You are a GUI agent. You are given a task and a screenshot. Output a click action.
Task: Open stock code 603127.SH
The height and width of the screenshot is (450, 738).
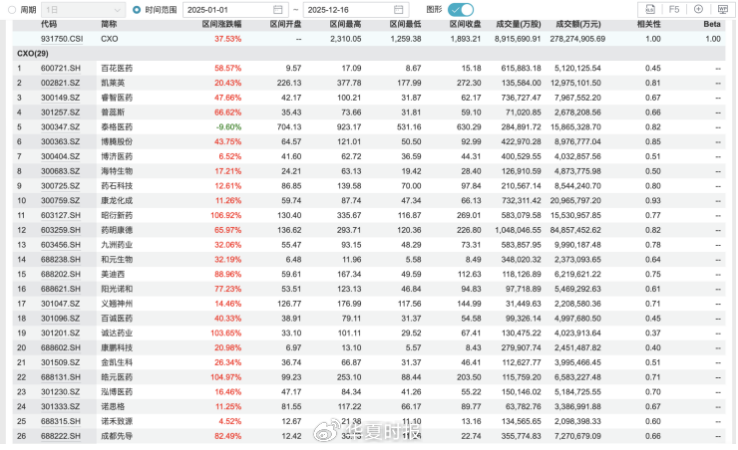61,215
